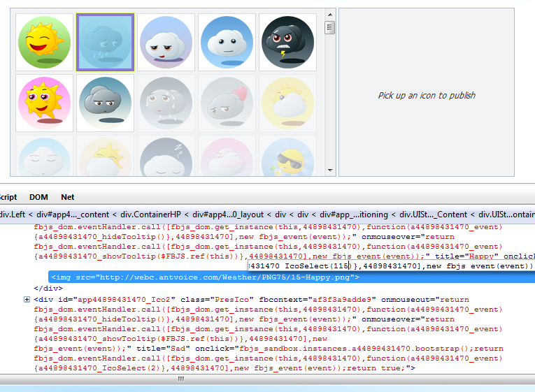535x392 pixels.
Task: Click the scroll down arrow of icon list
Action: point(330,170)
